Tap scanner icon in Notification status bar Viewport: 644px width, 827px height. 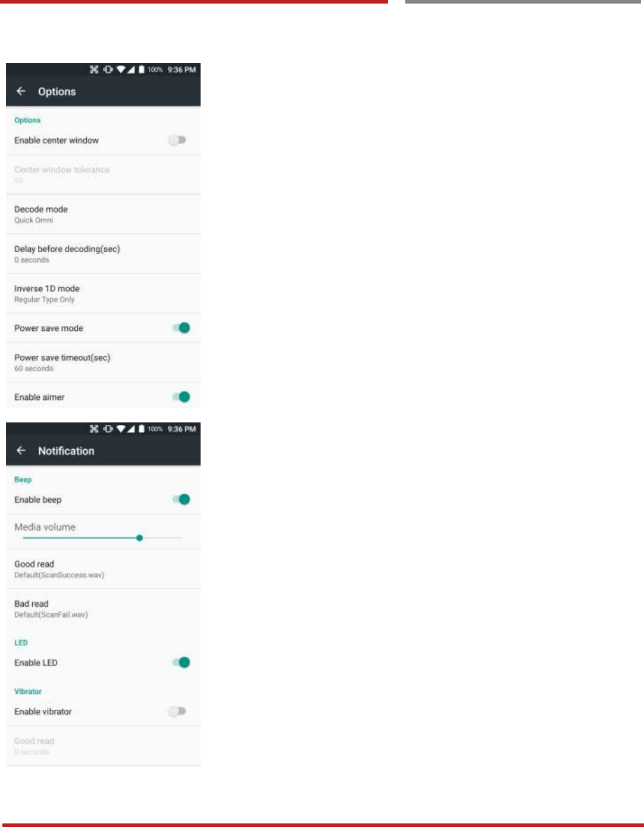coord(94,429)
